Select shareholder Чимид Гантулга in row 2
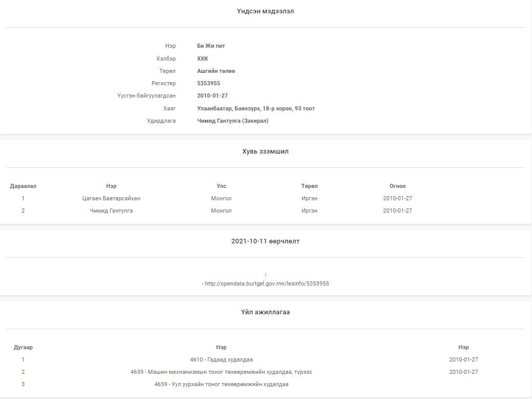Viewport: 532px width, 399px height. (x=111, y=211)
